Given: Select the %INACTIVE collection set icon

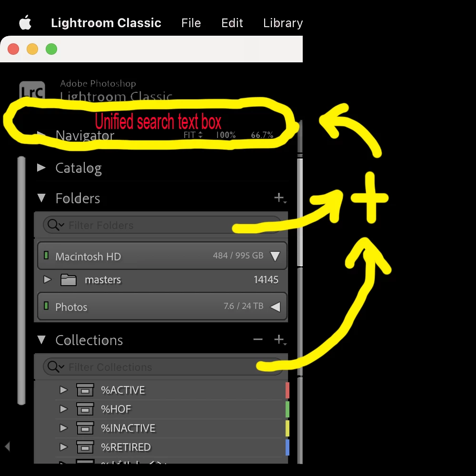Looking at the screenshot, I should [85, 428].
